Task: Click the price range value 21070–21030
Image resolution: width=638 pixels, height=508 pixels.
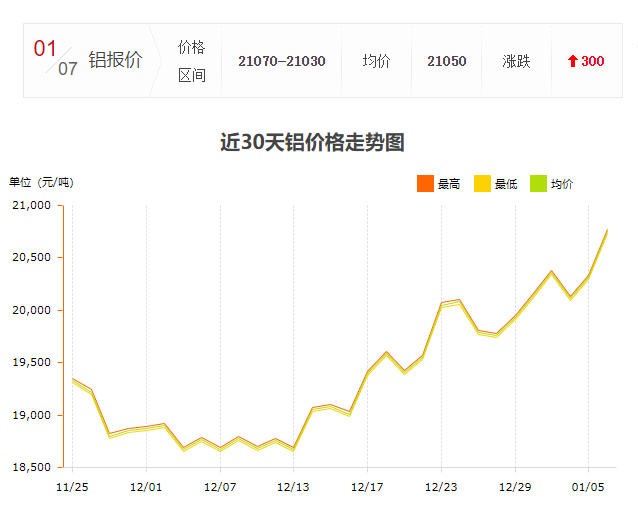Action: coord(282,61)
